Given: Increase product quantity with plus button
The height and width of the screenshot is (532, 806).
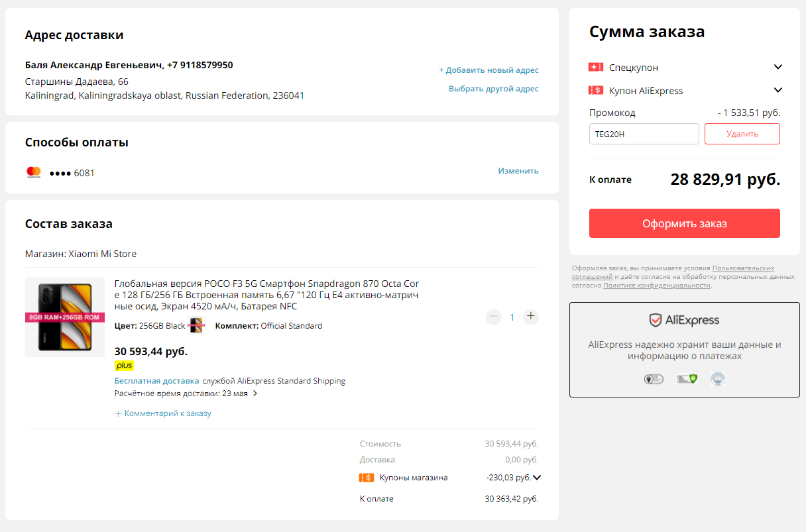Looking at the screenshot, I should [x=530, y=317].
